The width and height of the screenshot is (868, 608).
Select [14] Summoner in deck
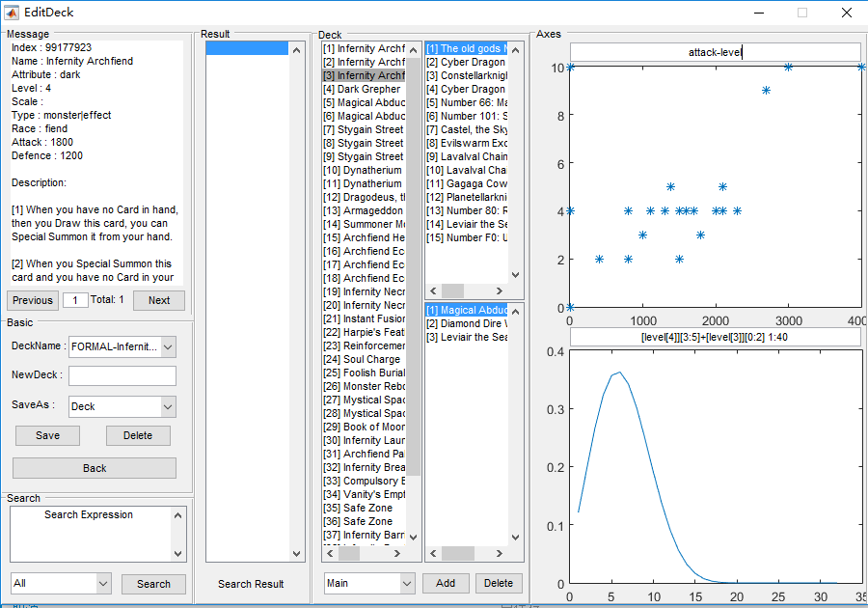365,224
